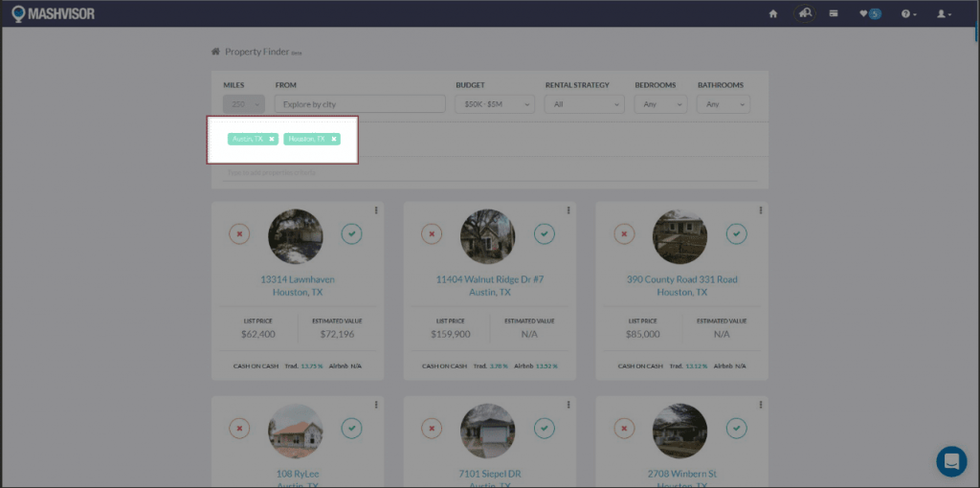Approve 13314 Lawnhaven with the checkmark
The width and height of the screenshot is (980, 488).
coord(351,233)
